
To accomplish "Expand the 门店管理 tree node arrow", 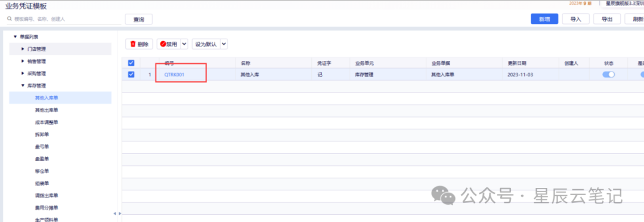I will point(23,49).
